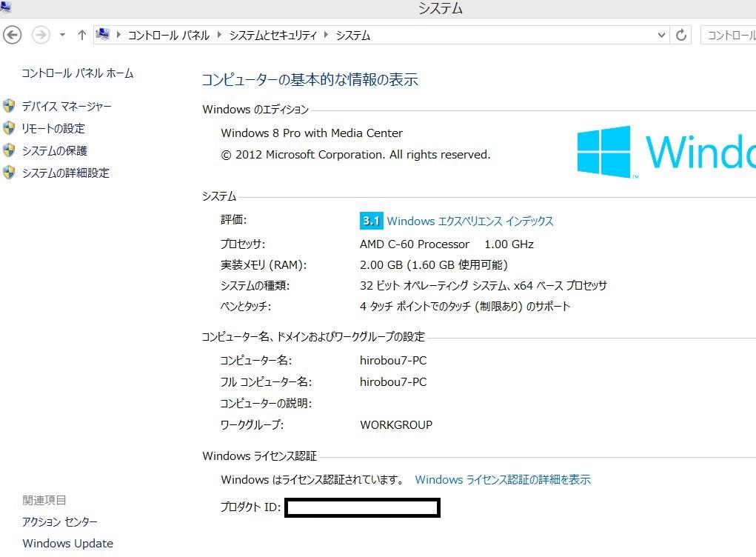Open コントロール パネル breadcrumb
Image resolution: width=756 pixels, height=557 pixels.
click(x=168, y=36)
